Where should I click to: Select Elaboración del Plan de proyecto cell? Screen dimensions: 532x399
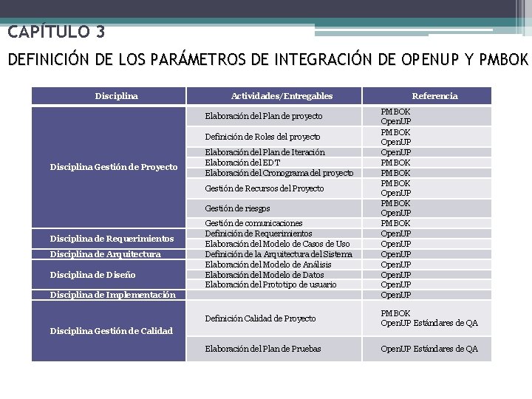click(x=274, y=117)
